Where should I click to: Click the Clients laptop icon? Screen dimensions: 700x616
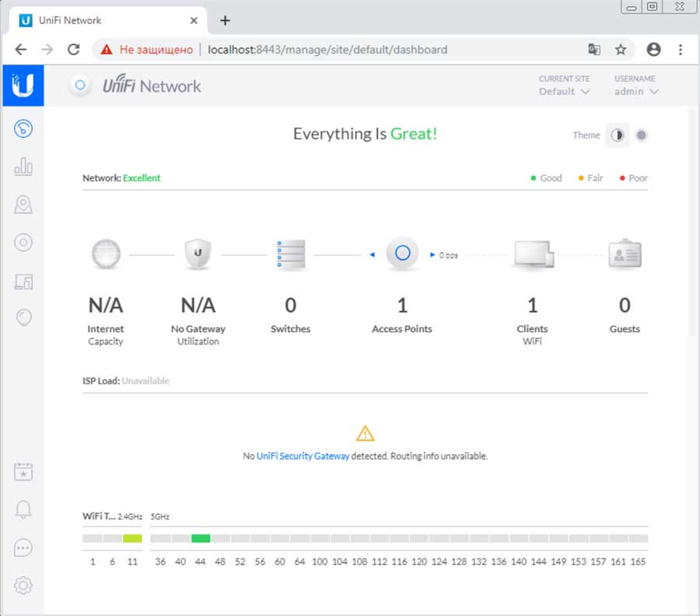point(533,254)
